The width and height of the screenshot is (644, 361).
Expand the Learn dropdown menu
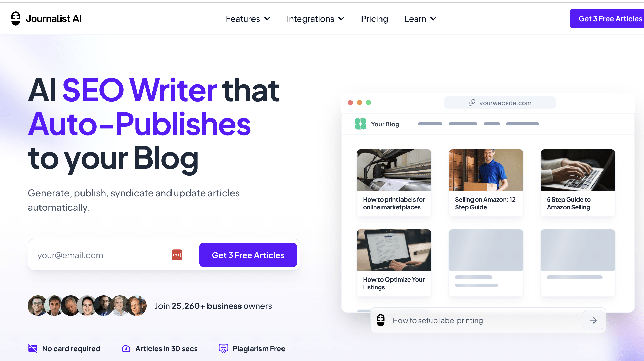(x=419, y=18)
